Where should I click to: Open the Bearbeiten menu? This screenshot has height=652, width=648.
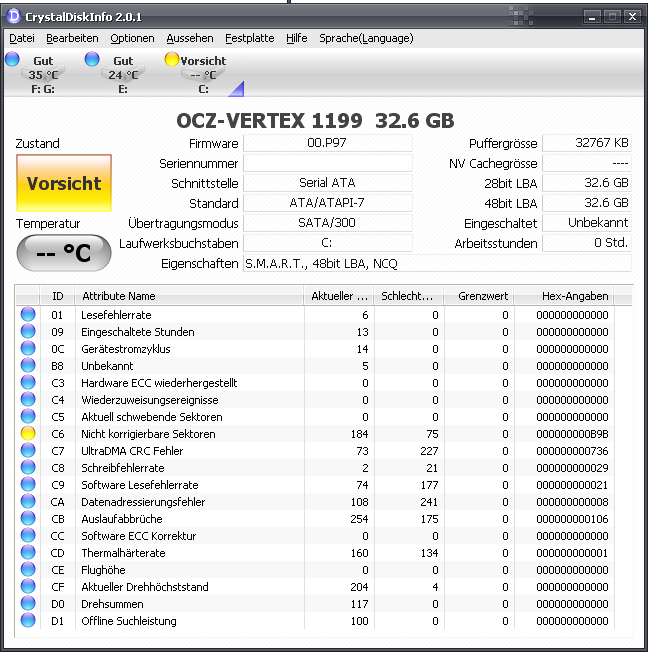point(72,38)
